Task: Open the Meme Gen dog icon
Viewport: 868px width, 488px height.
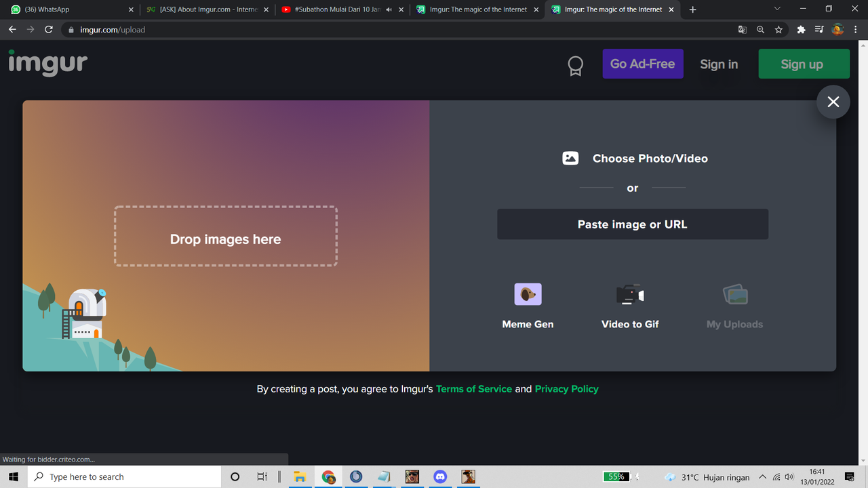Action: (x=528, y=294)
